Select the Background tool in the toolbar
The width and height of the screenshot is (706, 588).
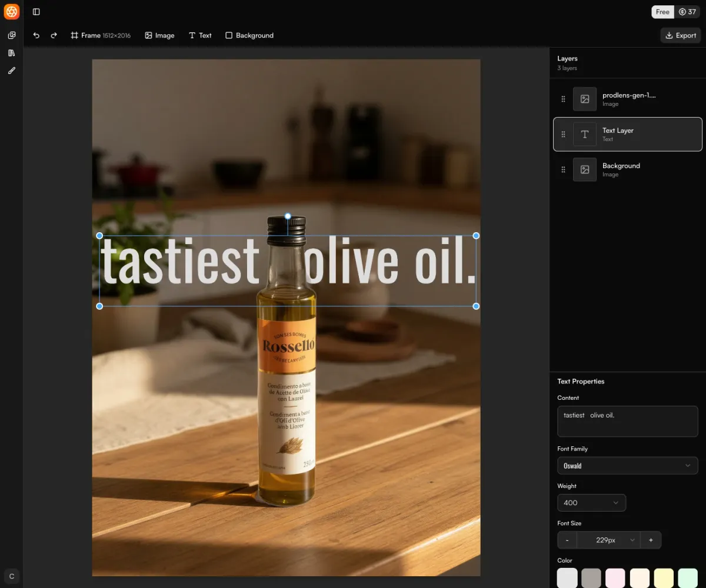coord(249,35)
